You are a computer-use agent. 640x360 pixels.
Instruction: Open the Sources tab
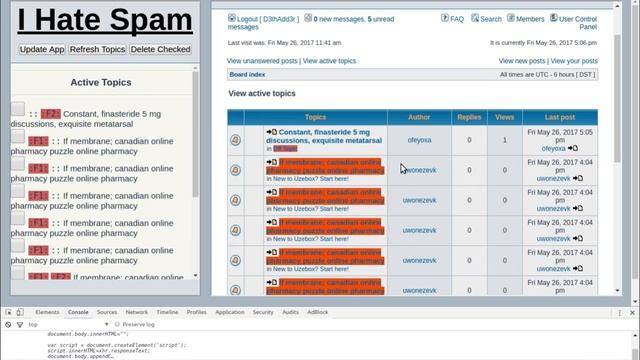point(107,312)
